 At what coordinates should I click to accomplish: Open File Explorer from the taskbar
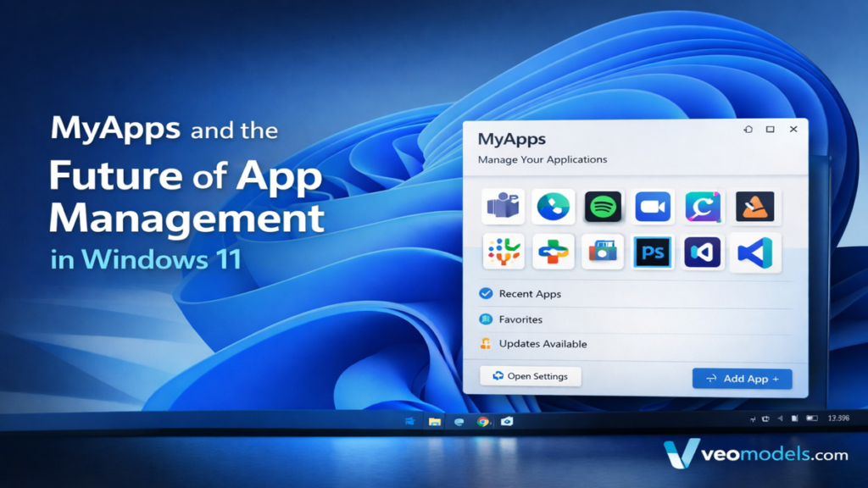pos(435,421)
